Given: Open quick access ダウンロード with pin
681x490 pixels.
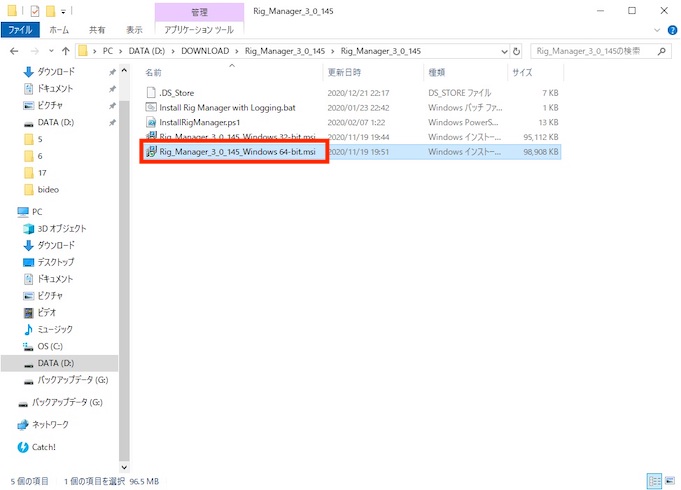Looking at the screenshot, I should click(x=56, y=72).
